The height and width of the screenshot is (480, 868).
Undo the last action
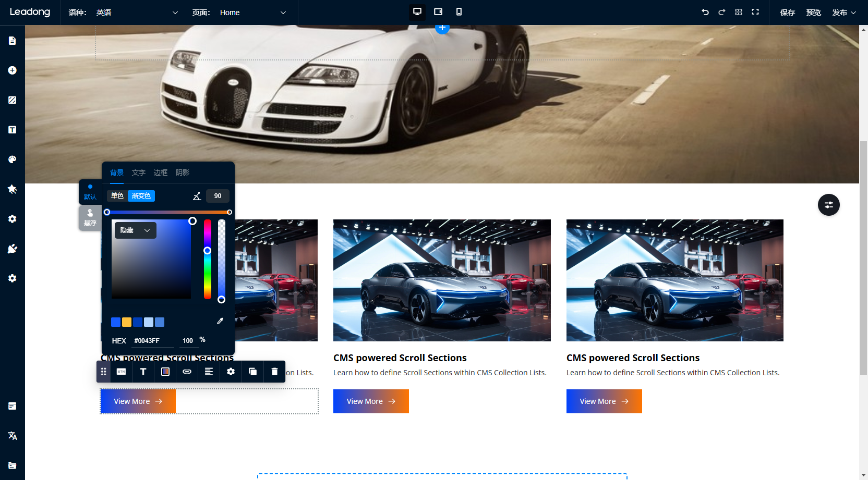point(705,12)
